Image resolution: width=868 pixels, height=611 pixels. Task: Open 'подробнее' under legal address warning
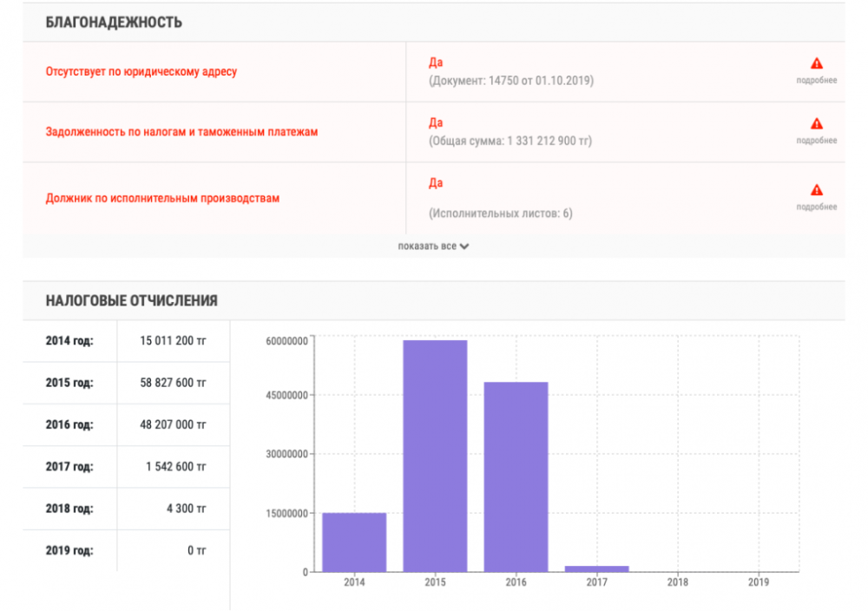pyautogui.click(x=817, y=81)
